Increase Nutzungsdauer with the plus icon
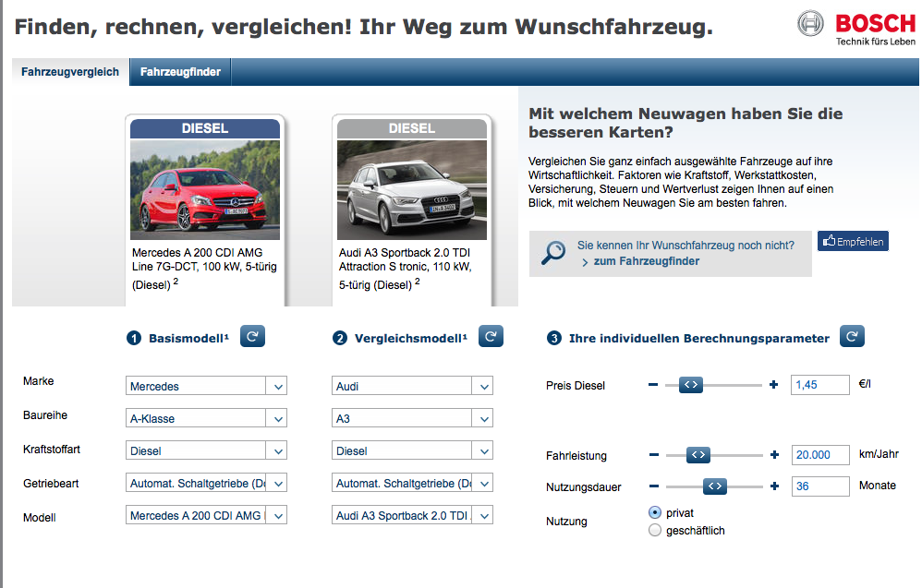Image resolution: width=922 pixels, height=588 pixels. coord(774,486)
